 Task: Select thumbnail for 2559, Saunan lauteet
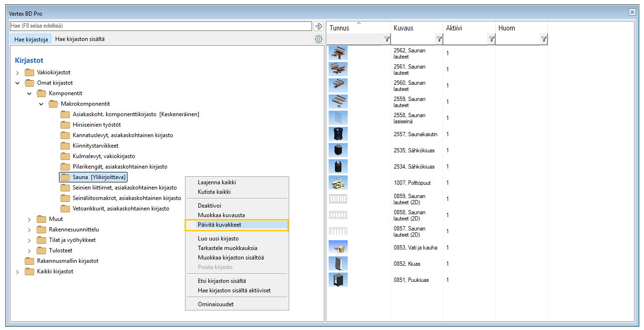click(x=338, y=102)
